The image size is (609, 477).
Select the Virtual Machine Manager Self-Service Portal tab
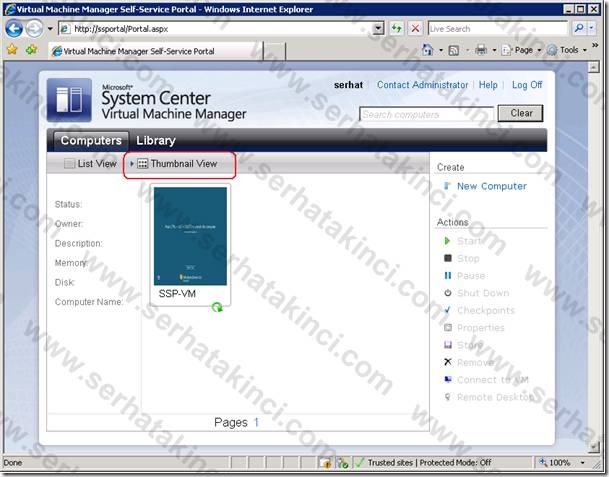[155, 51]
